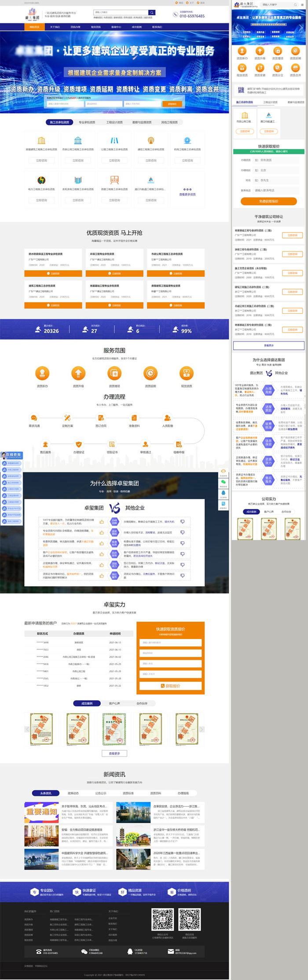
Task: Click the desktop header search input field
Action: [121, 12]
